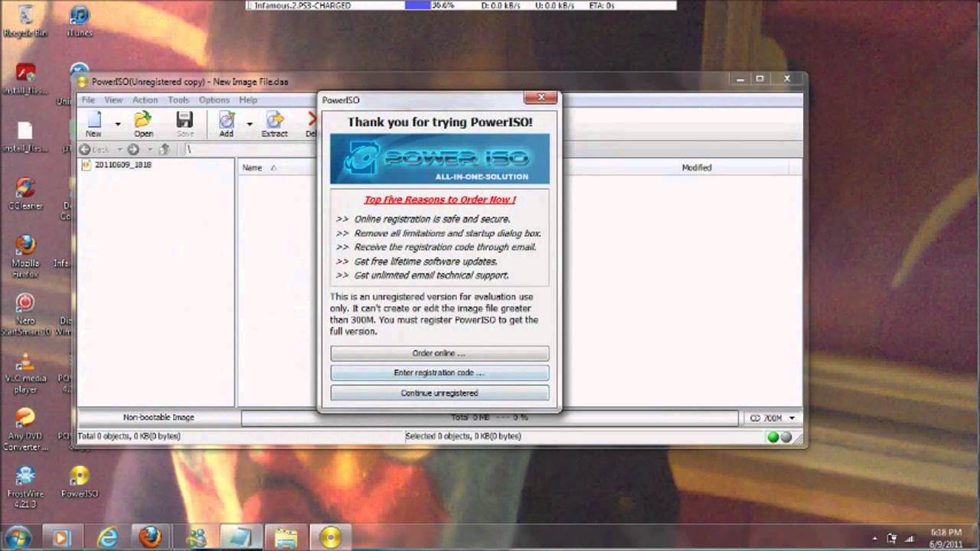Click the Infamous.2.PS3-CHARGED download label

[302, 5]
